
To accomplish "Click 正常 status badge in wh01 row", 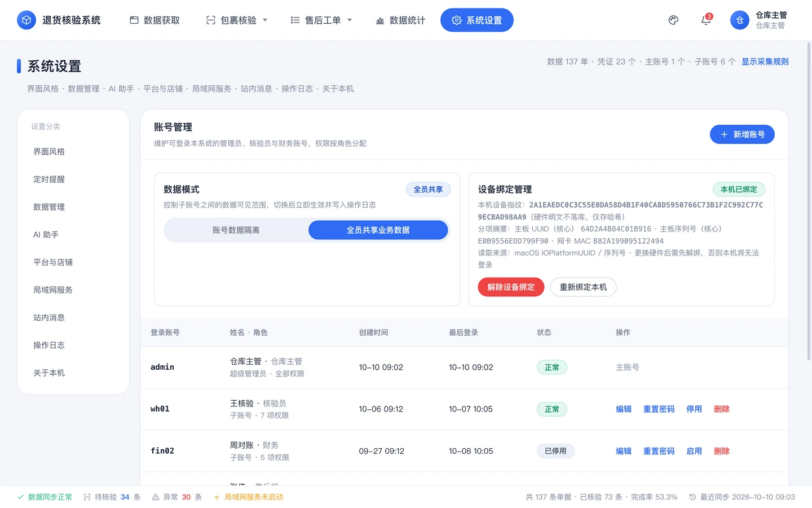I will click(x=552, y=409).
